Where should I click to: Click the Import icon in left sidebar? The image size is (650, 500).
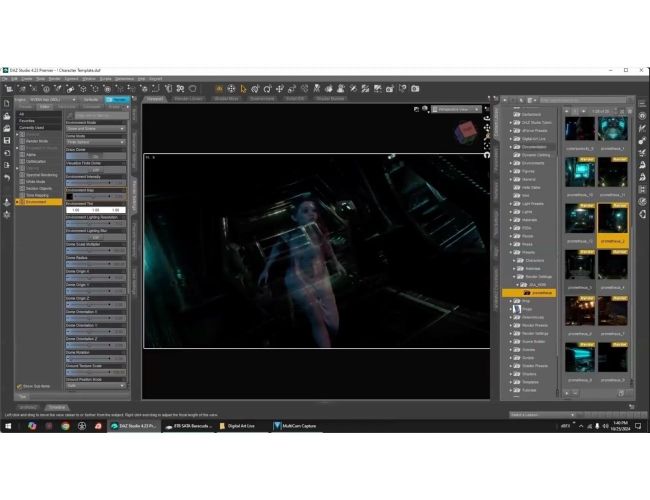7,153
